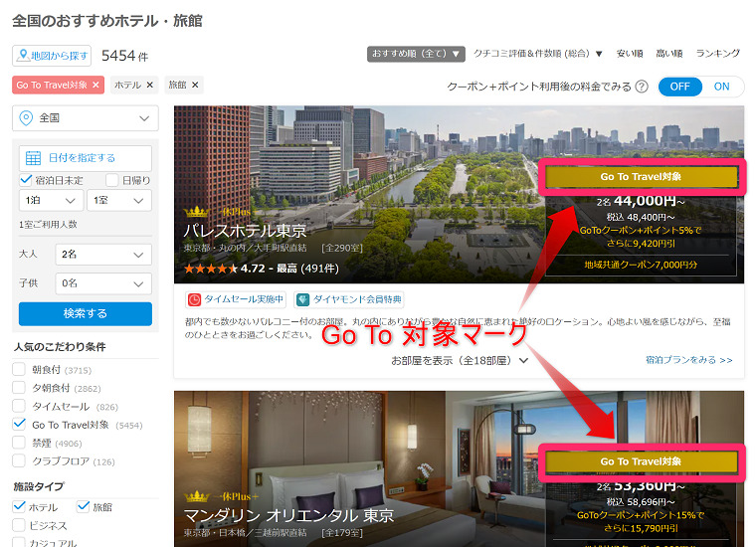The image size is (756, 547).
Task: Open the 全国 area dropdown
Action: [x=86, y=118]
